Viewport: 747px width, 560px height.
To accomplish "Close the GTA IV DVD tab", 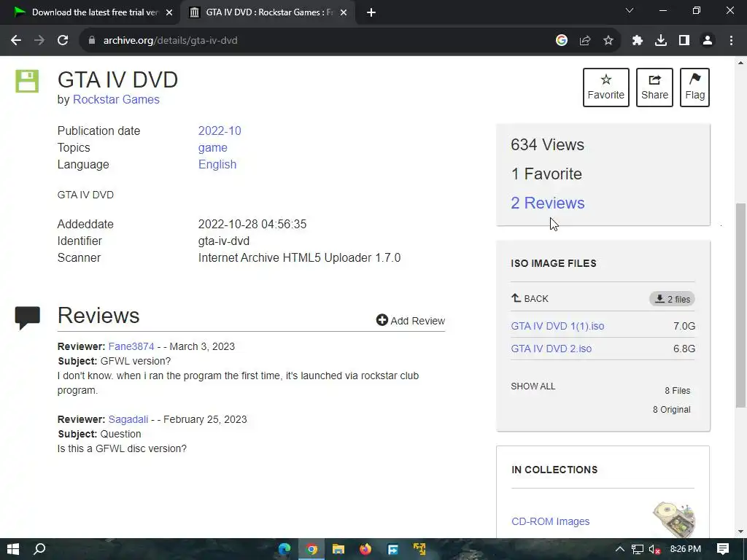I will pos(344,13).
